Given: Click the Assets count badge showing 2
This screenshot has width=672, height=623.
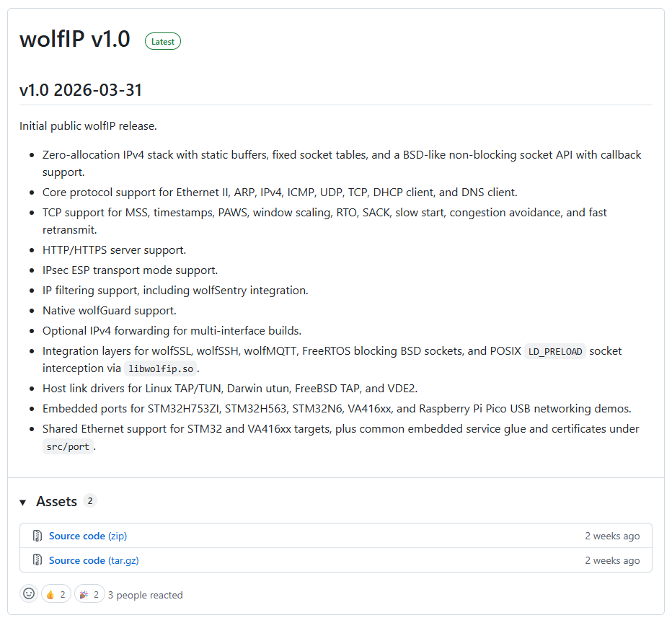Looking at the screenshot, I should tap(89, 501).
